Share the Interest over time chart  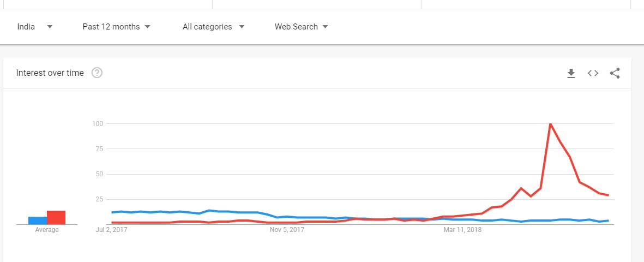[x=615, y=73]
